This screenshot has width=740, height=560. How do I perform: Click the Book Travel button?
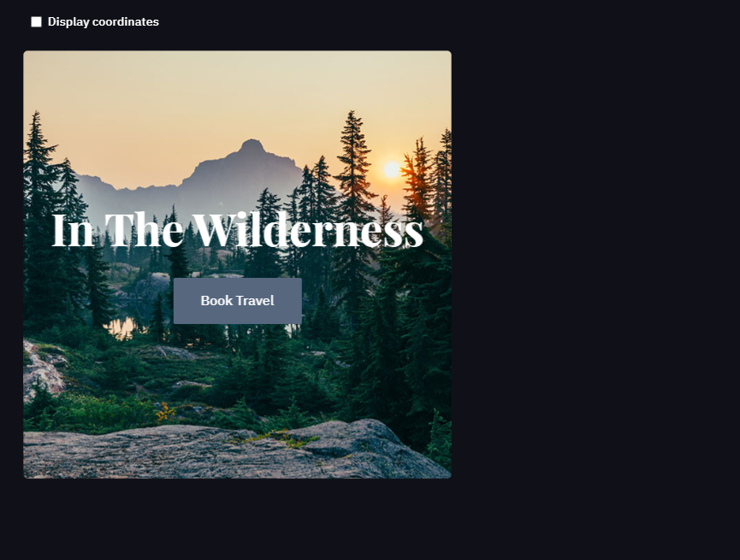pos(237,301)
